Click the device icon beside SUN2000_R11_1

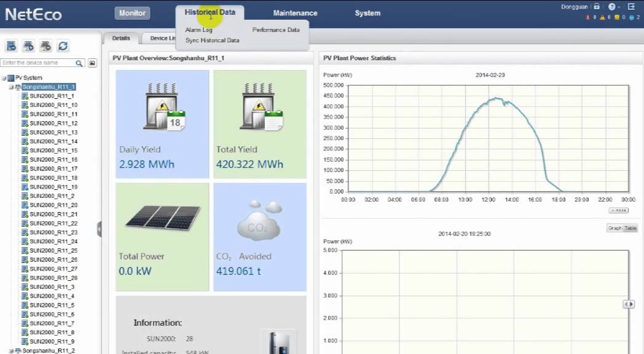tap(25, 96)
